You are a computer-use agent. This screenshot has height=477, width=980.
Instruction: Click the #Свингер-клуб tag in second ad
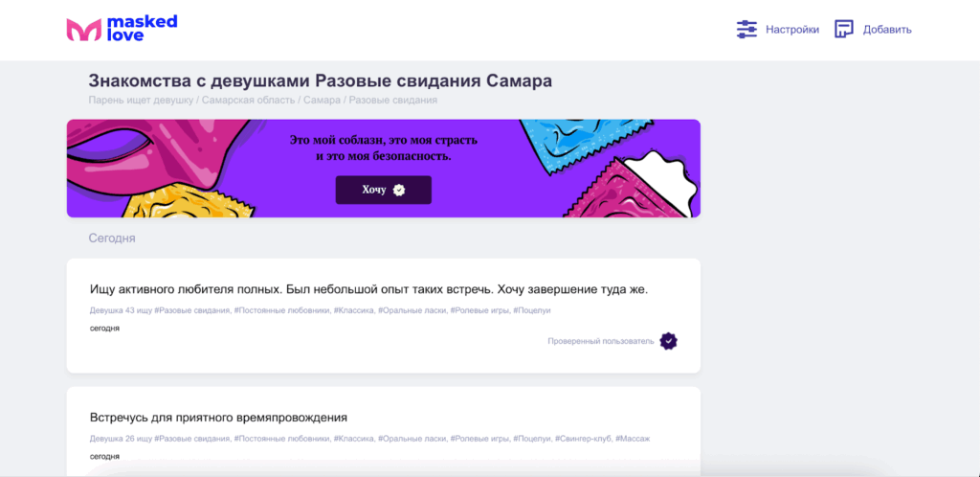[x=583, y=439]
